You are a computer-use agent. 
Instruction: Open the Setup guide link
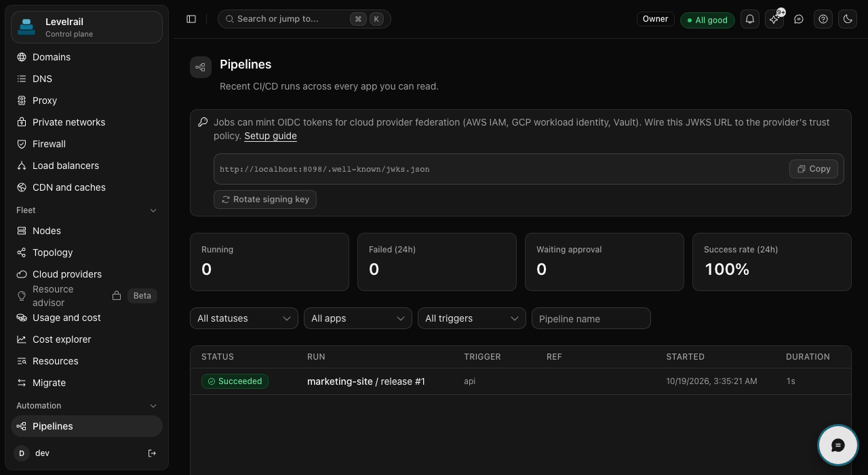pos(271,136)
